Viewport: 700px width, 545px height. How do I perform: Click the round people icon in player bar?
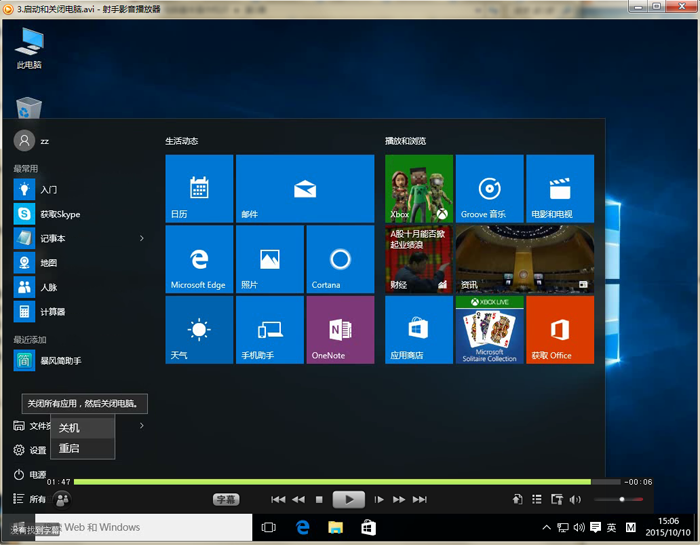(x=62, y=499)
